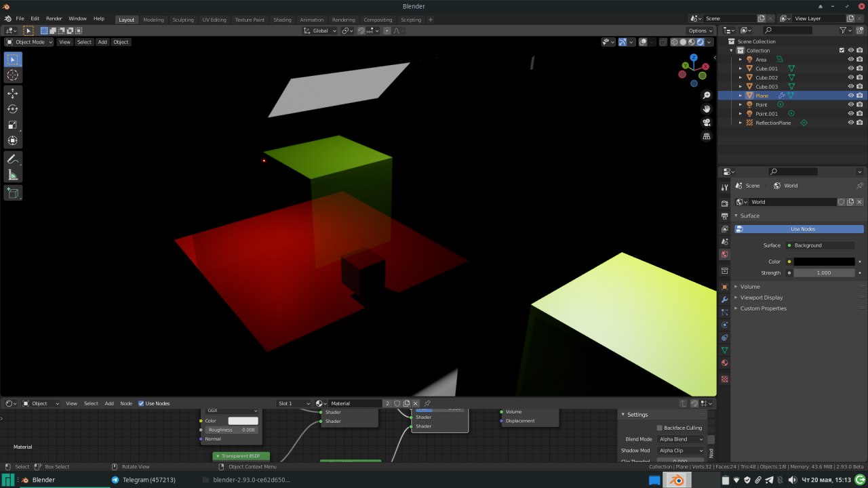The width and height of the screenshot is (868, 488).
Task: Click the Strength 1.000 value field
Action: pyautogui.click(x=824, y=272)
